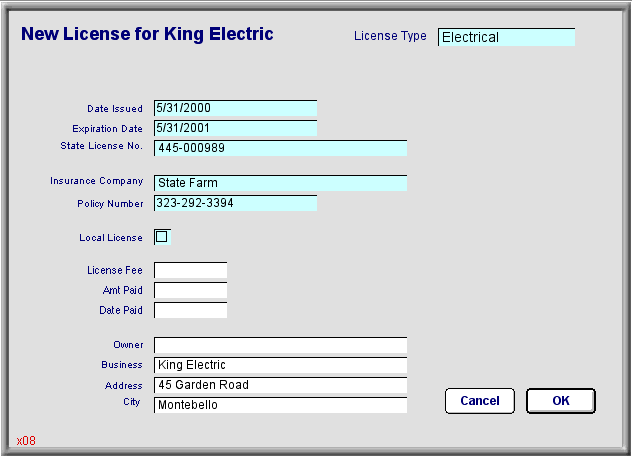Click the 'Expiration Date' label
Viewport: 632px width, 457px height.
(107, 129)
